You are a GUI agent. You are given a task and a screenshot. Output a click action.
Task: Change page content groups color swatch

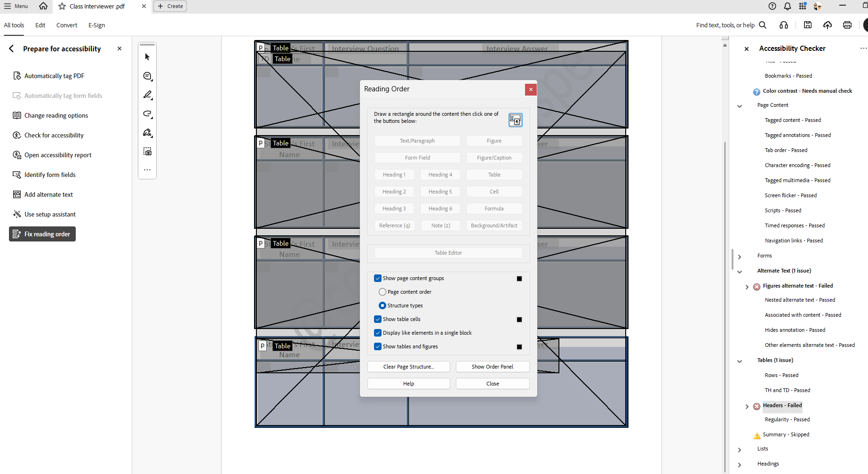(519, 279)
